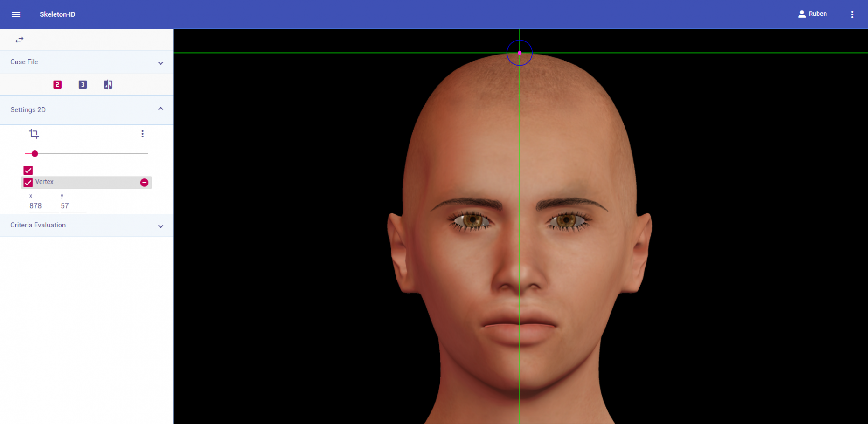Open the top-right app options menu
Image resolution: width=868 pixels, height=424 pixels.
(x=852, y=14)
